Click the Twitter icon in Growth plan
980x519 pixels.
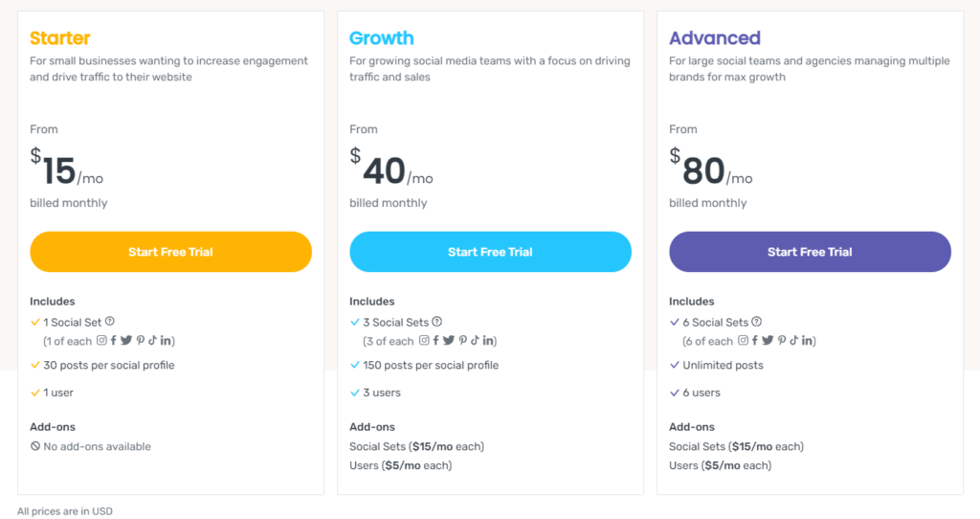point(449,340)
